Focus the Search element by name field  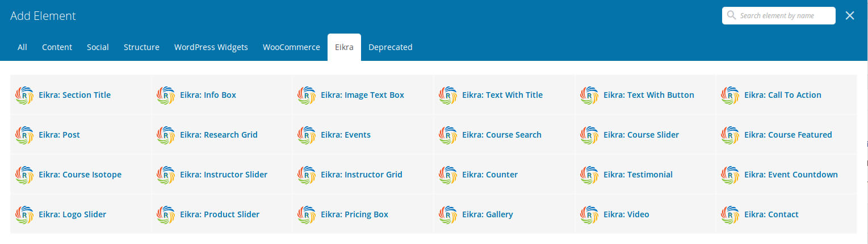[x=779, y=15]
